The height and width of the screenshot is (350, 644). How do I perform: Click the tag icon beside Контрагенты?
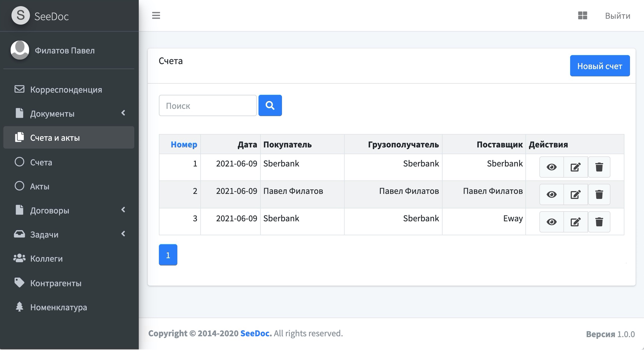[x=19, y=283]
